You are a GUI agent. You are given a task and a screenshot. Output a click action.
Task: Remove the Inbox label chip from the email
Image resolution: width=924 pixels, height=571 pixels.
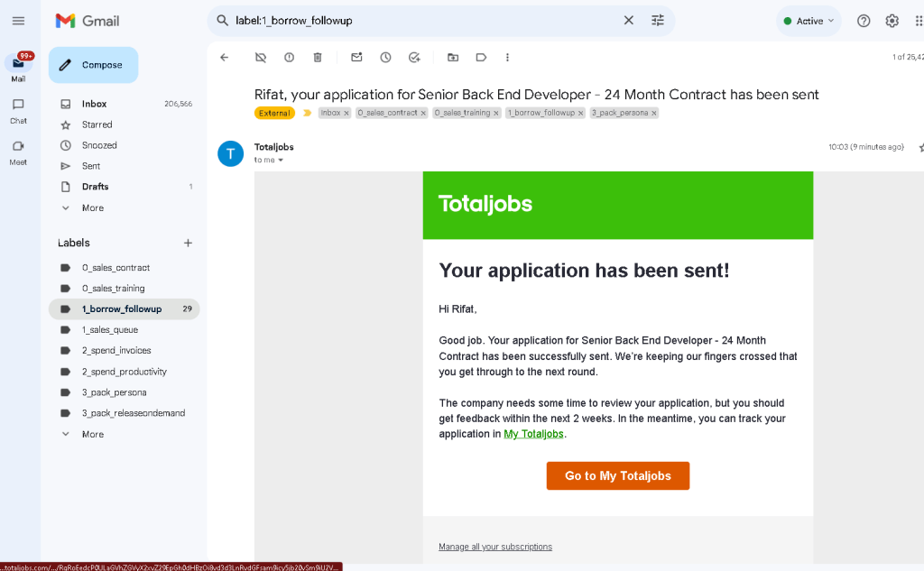coord(346,113)
